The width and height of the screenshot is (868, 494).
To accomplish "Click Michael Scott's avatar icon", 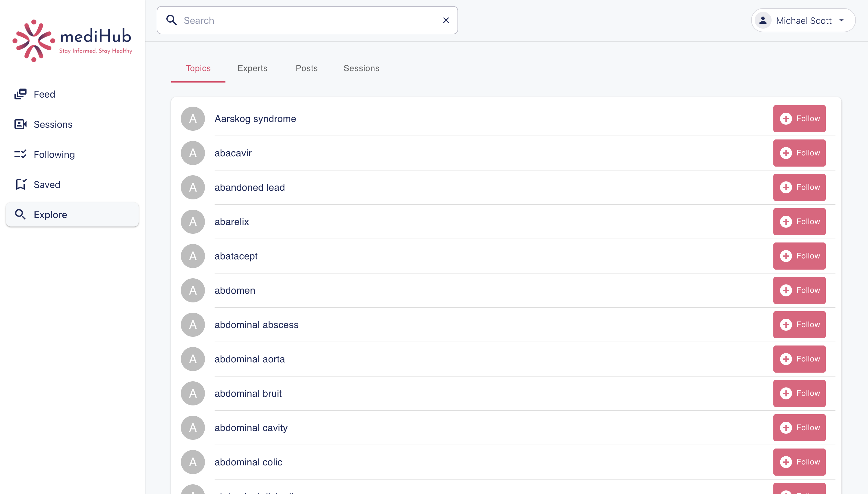I will (x=763, y=20).
